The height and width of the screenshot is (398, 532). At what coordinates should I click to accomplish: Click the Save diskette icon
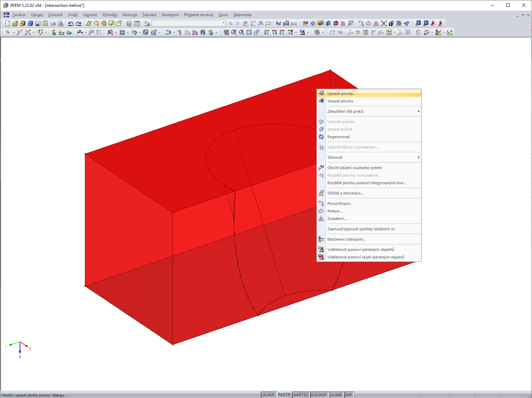[x=38, y=23]
